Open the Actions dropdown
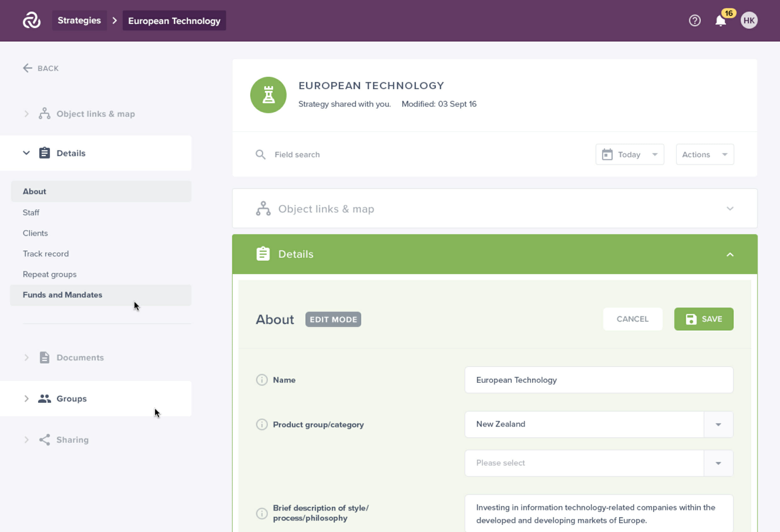This screenshot has height=532, width=780. point(705,154)
